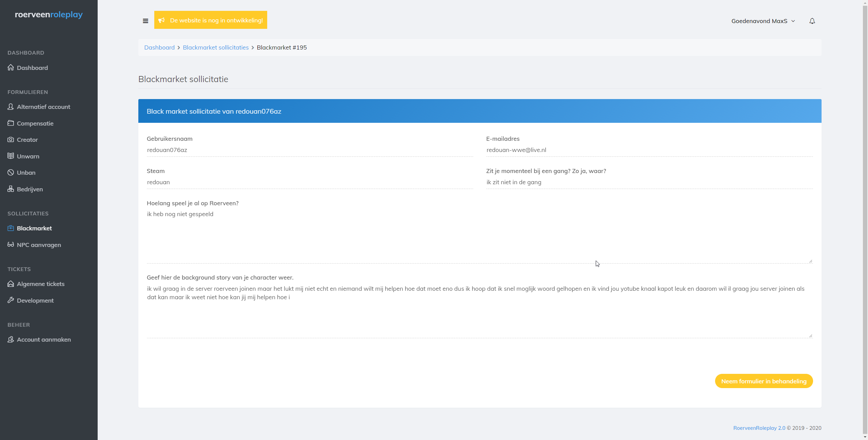
Task: Follow the Blackmarket sollicitaties breadcrumb link
Action: point(216,47)
